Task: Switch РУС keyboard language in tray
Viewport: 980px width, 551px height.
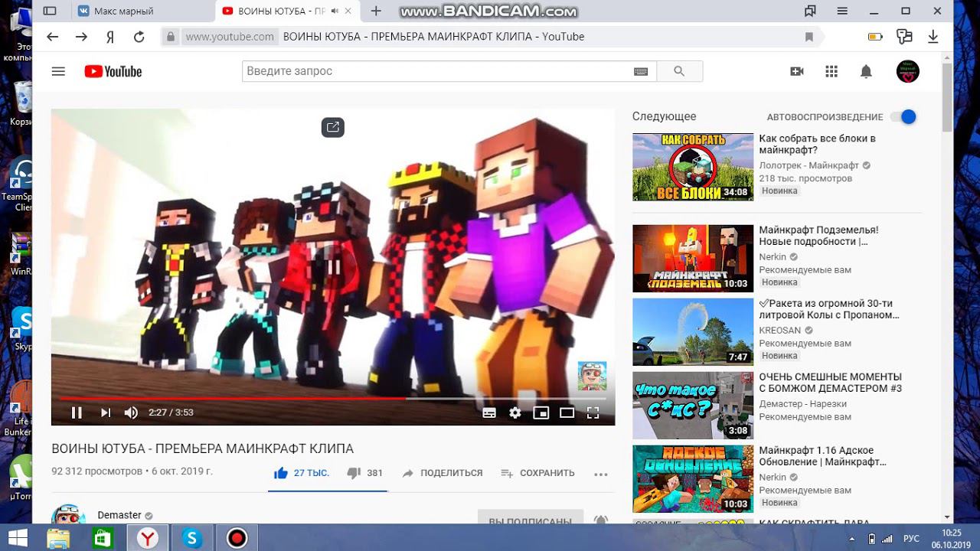Action: pyautogui.click(x=913, y=538)
